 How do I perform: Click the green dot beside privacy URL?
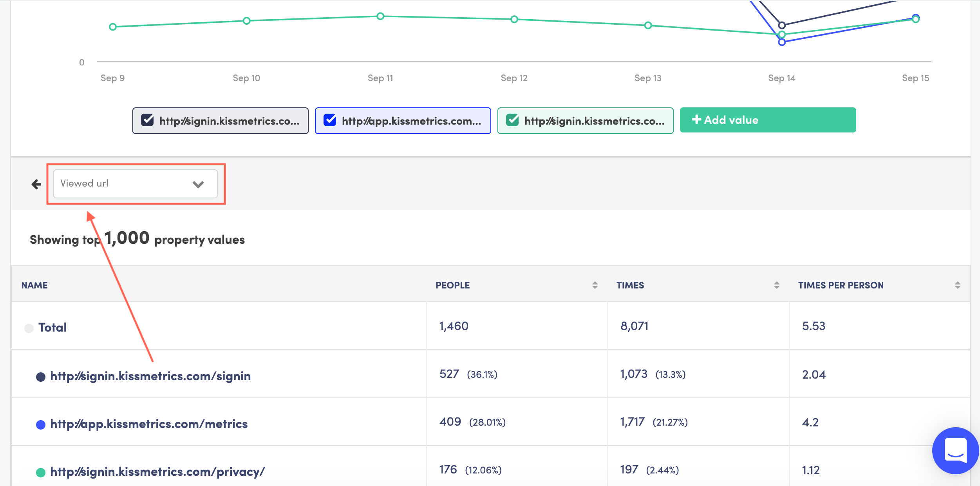[41, 473]
